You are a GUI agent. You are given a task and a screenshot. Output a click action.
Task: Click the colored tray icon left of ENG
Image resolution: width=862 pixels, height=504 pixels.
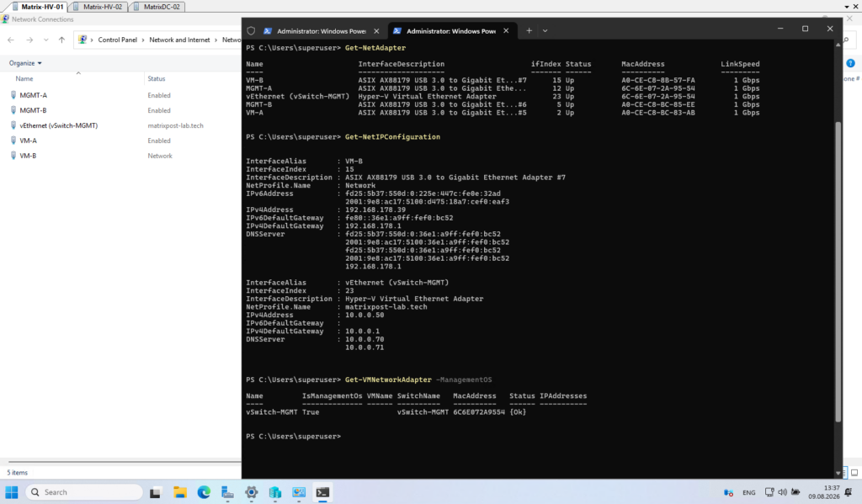tap(728, 492)
